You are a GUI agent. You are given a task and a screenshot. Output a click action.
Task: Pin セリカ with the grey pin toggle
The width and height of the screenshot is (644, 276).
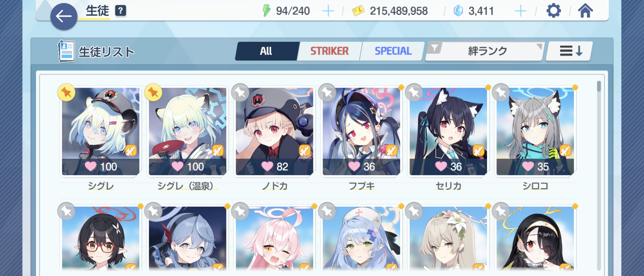click(414, 92)
